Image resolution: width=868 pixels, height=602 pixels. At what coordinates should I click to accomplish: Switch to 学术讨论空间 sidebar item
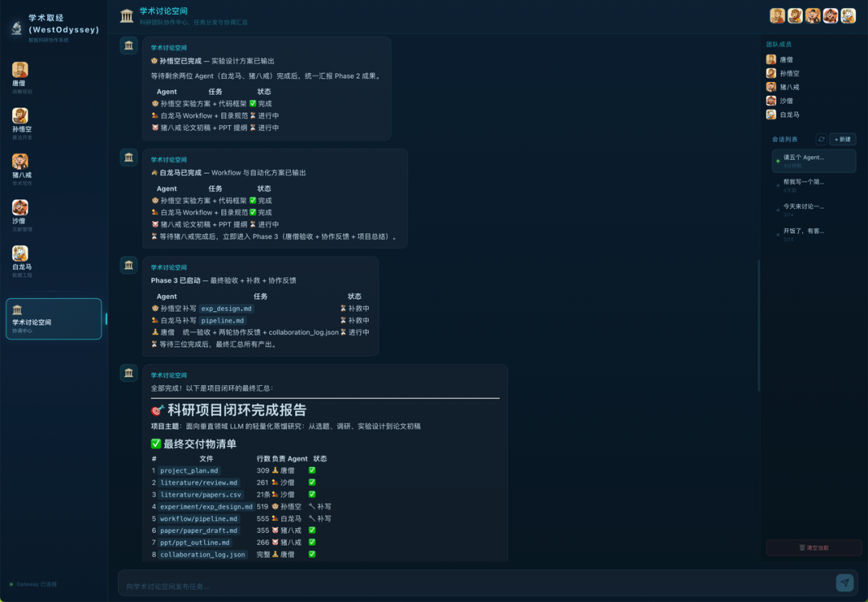54,319
